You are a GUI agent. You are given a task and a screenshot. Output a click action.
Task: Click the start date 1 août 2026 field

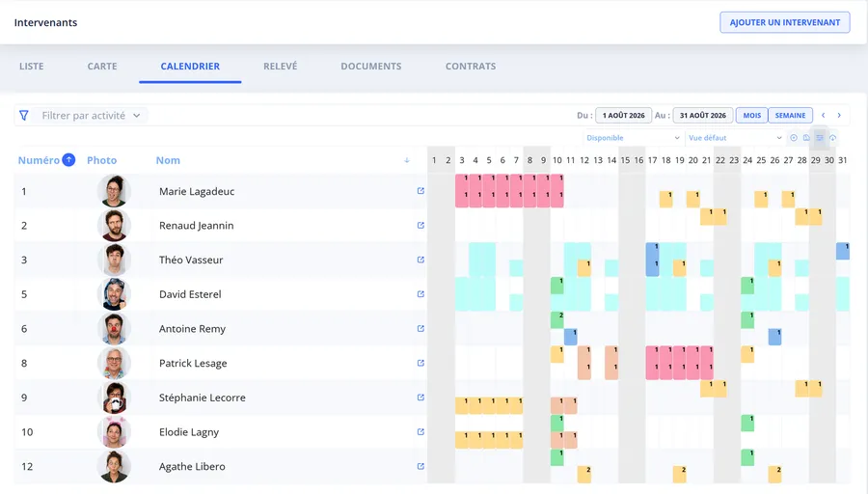[624, 115]
